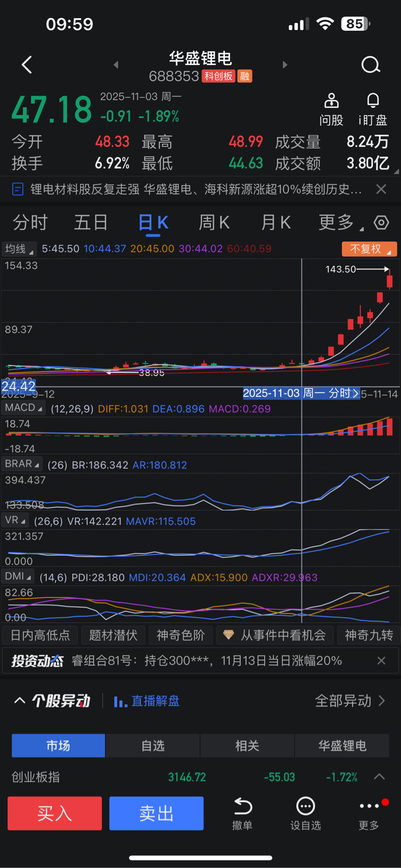
Task: Dismiss the 锂电材料股 news banner
Action: 382,189
